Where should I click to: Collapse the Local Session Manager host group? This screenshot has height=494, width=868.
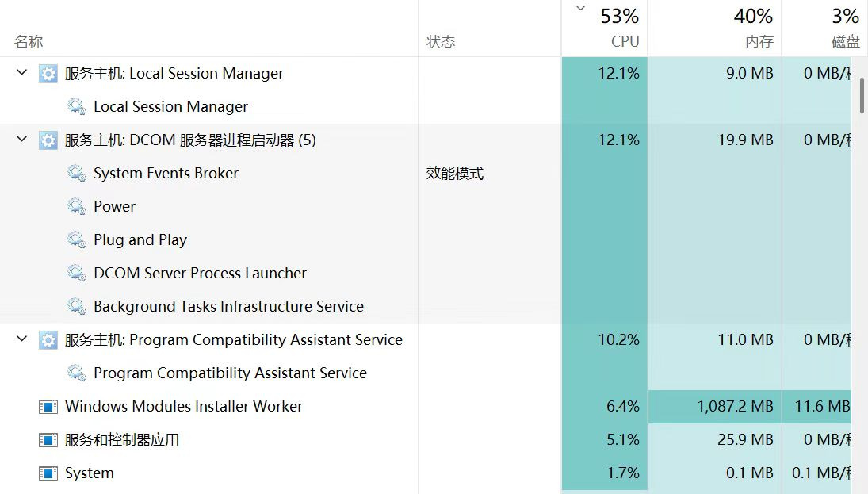21,73
